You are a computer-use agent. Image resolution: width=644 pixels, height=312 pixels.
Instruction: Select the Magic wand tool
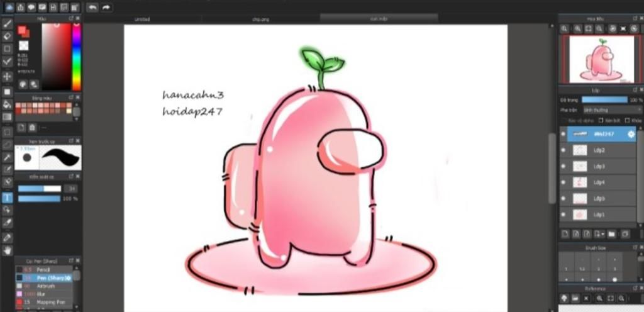tap(7, 157)
